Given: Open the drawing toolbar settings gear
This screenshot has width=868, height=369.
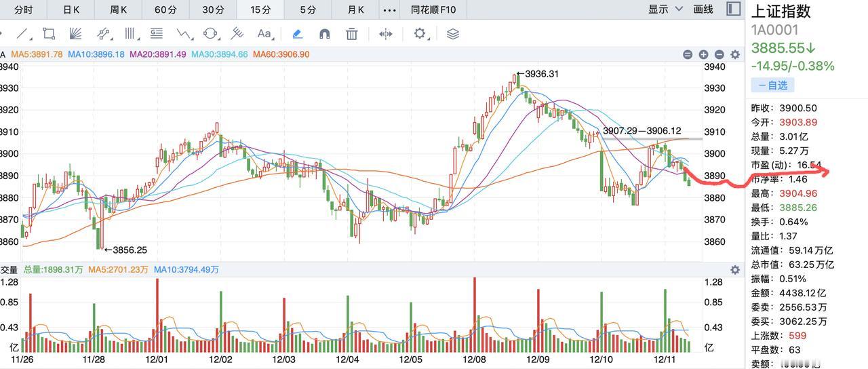Looking at the screenshot, I should point(420,33).
